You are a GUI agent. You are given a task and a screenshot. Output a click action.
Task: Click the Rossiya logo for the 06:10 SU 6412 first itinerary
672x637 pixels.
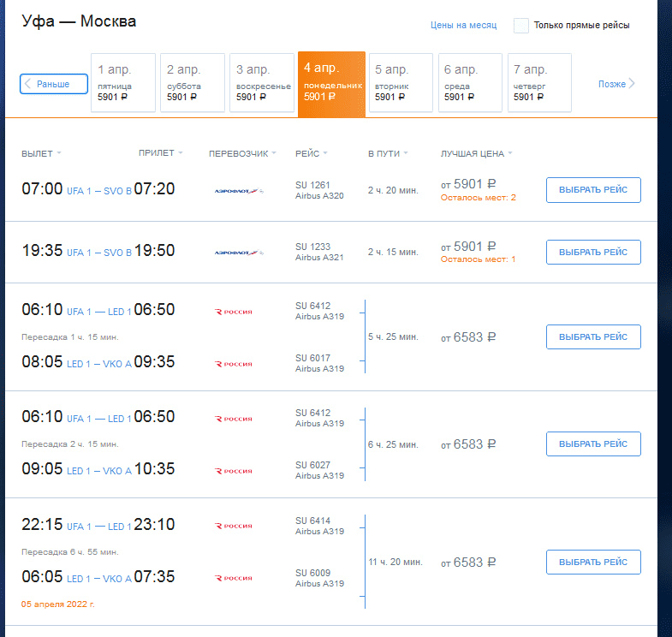234,312
